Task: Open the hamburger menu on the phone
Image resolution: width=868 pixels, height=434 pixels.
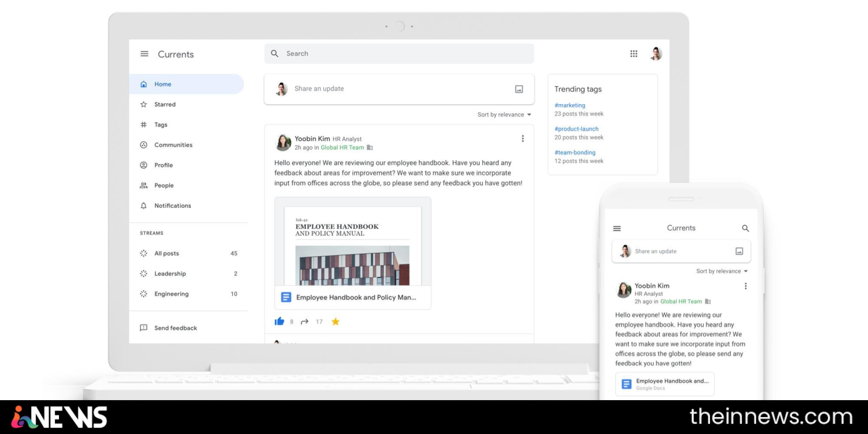Action: click(x=617, y=228)
